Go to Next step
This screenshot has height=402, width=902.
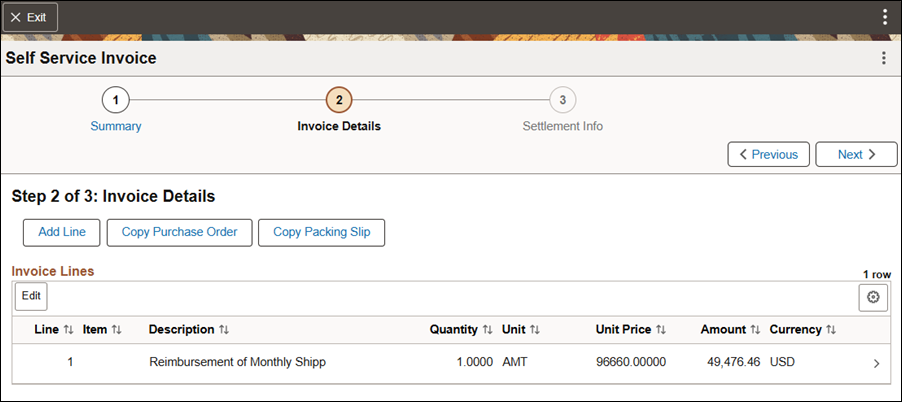click(856, 155)
